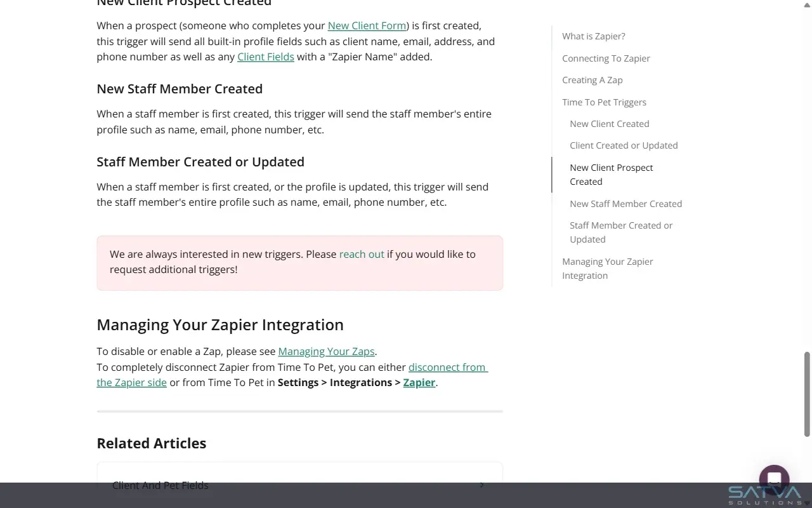Open Managing Your Zapier Integration section

pos(607,268)
